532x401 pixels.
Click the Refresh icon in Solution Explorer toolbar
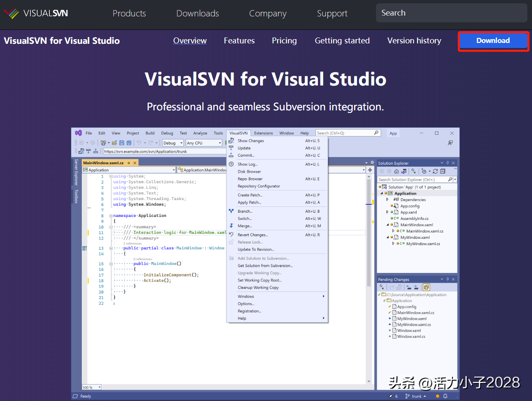point(435,171)
